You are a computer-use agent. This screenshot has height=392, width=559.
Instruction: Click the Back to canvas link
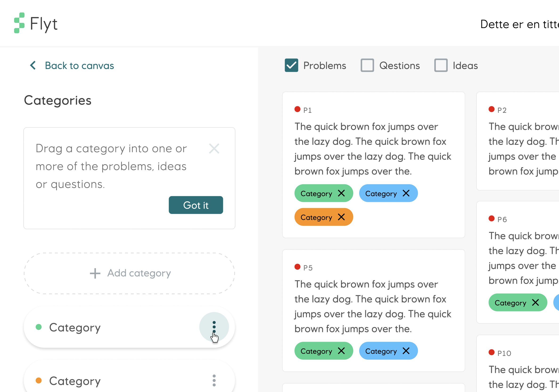coord(79,65)
